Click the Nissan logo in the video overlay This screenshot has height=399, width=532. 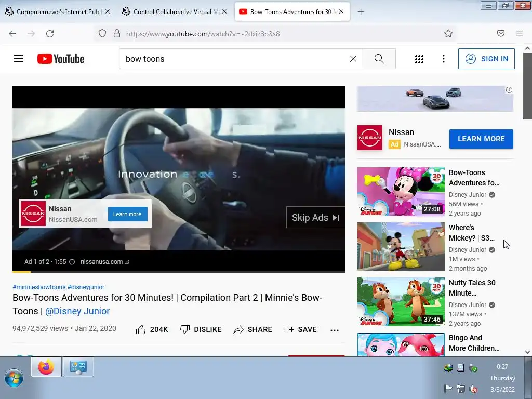point(33,214)
